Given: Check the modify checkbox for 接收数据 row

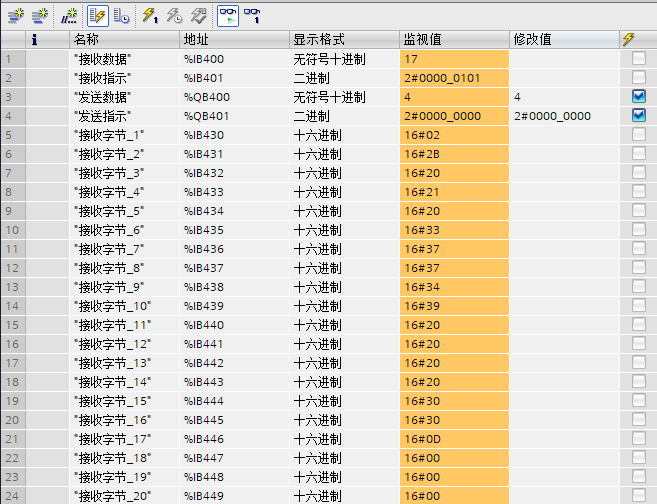Looking at the screenshot, I should [x=639, y=59].
